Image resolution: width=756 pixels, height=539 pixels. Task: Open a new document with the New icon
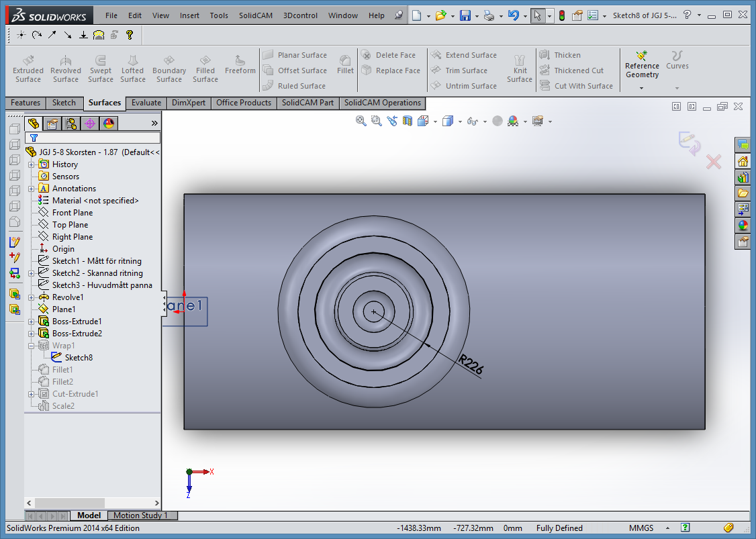point(416,15)
